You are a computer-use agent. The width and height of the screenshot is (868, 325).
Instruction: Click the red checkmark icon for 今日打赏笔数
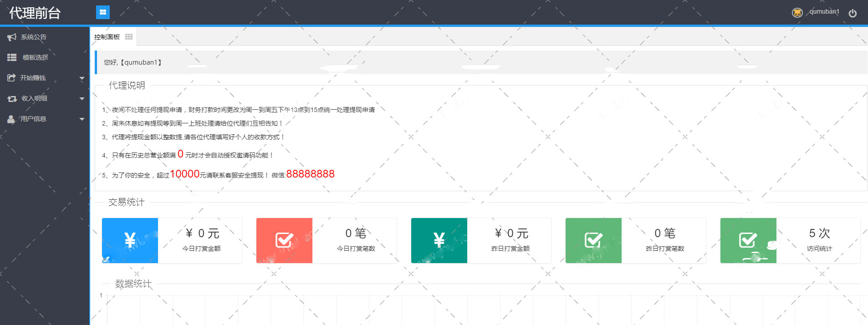pyautogui.click(x=284, y=240)
